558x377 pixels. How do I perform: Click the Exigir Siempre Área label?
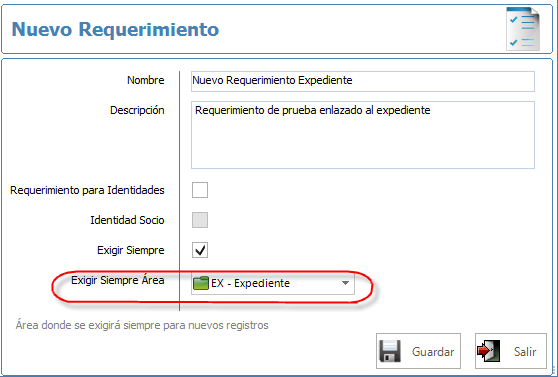118,280
